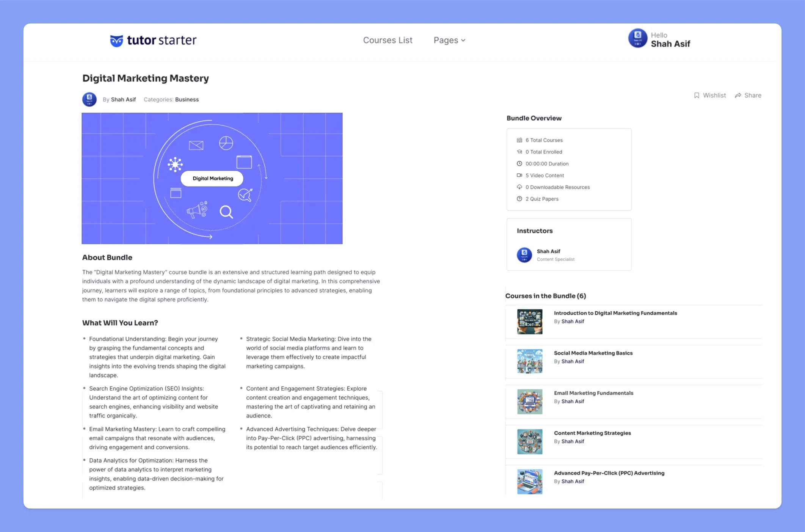
Task: Click the 6 Total Courses bundle stat
Action: 544,140
